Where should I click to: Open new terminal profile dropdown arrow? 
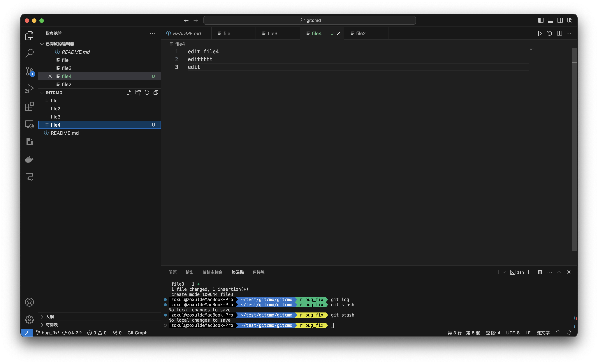tap(504, 272)
